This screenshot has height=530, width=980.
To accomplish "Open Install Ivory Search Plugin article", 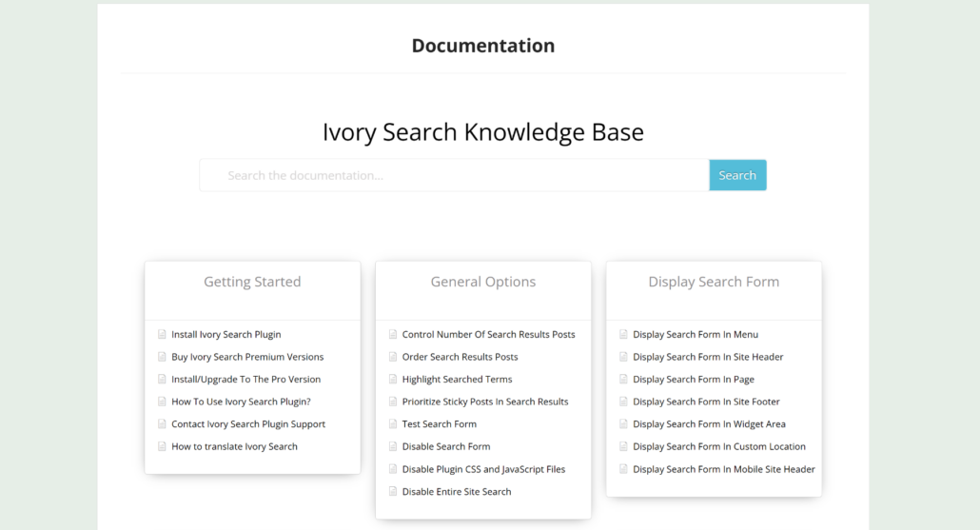I will click(226, 334).
